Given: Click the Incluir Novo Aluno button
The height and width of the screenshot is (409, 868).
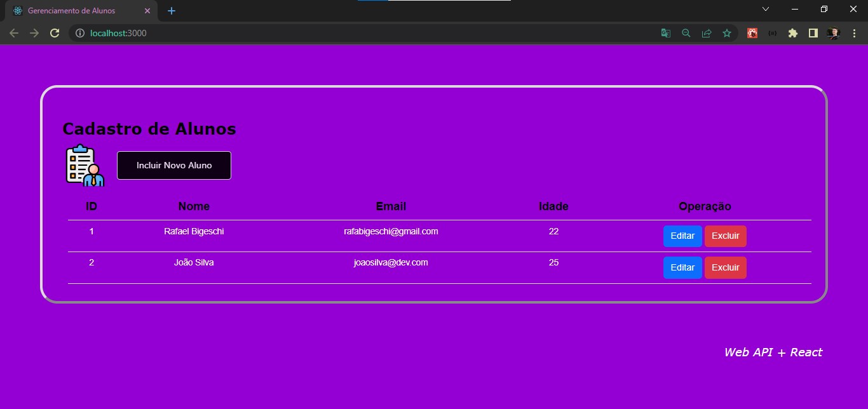Looking at the screenshot, I should pyautogui.click(x=173, y=165).
